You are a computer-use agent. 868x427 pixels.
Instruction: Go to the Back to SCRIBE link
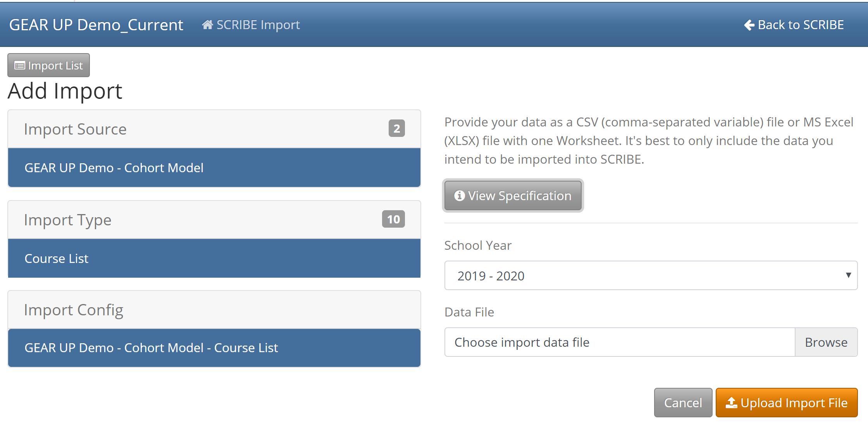(801, 25)
